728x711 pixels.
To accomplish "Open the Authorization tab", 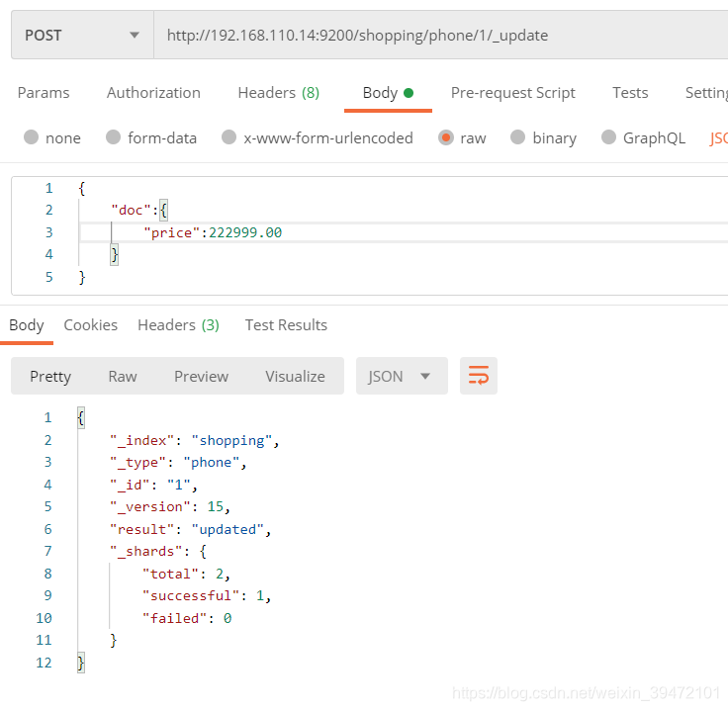I will coord(153,93).
